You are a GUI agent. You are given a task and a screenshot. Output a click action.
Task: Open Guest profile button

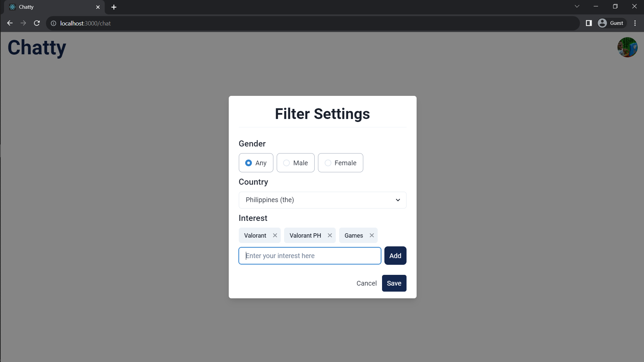(x=612, y=23)
